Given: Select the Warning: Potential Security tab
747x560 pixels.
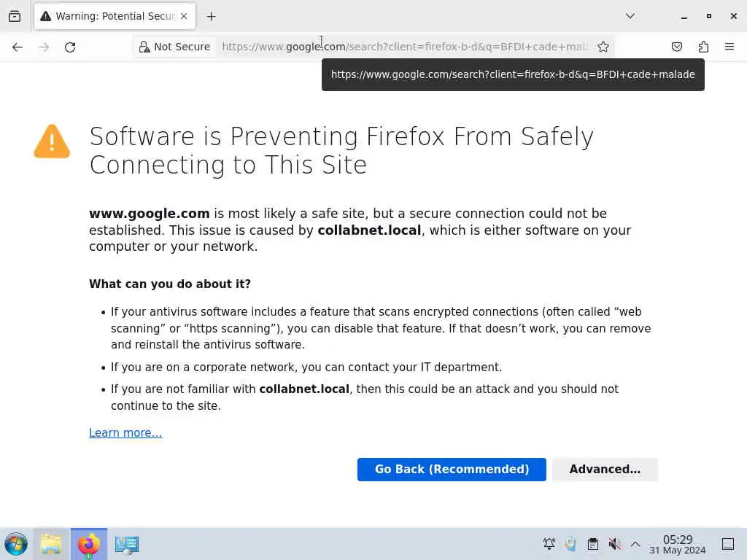Looking at the screenshot, I should pyautogui.click(x=109, y=16).
